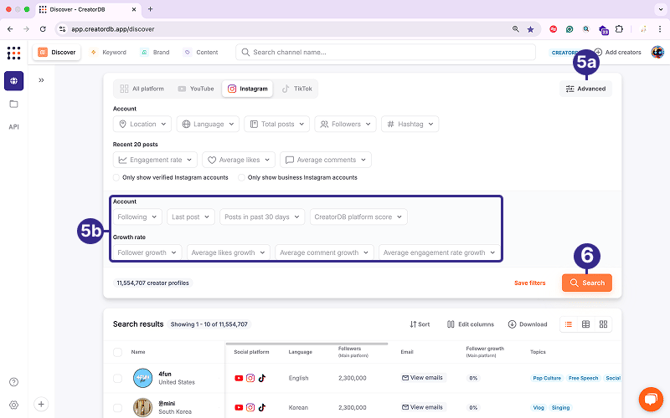Open the folder icon in sidebar
Image resolution: width=670 pixels, height=418 pixels.
click(14, 104)
